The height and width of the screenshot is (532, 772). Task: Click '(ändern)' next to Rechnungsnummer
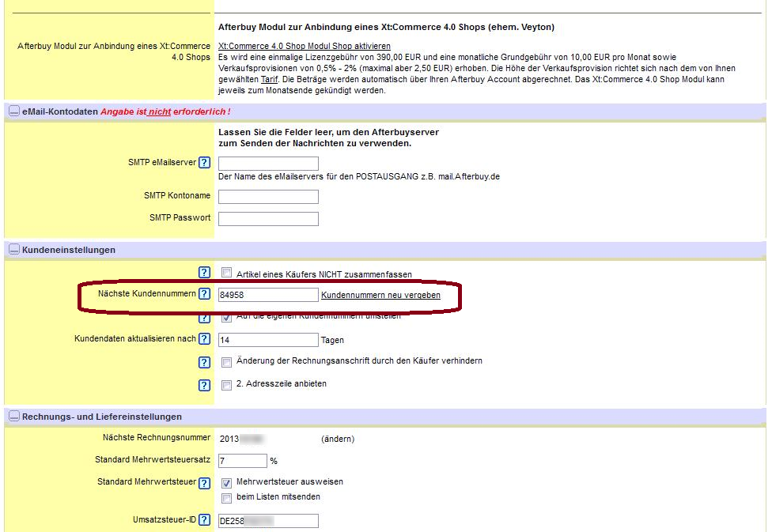pos(338,439)
